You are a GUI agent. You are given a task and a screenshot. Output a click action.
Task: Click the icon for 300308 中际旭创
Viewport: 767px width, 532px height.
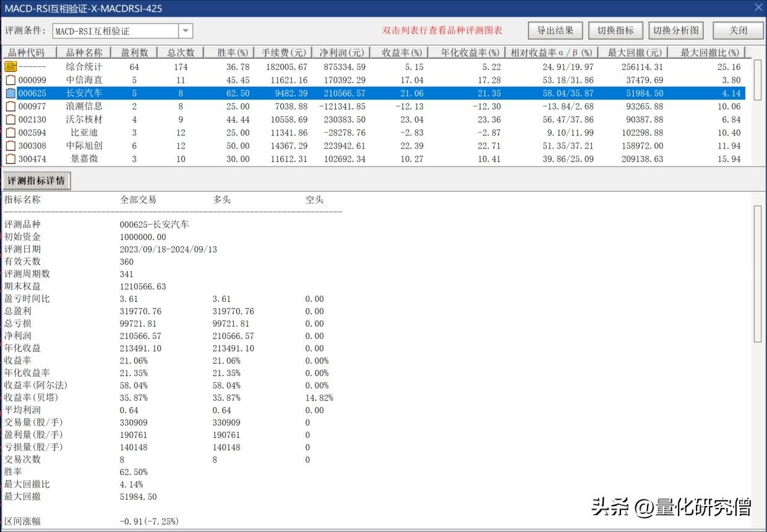[11, 146]
